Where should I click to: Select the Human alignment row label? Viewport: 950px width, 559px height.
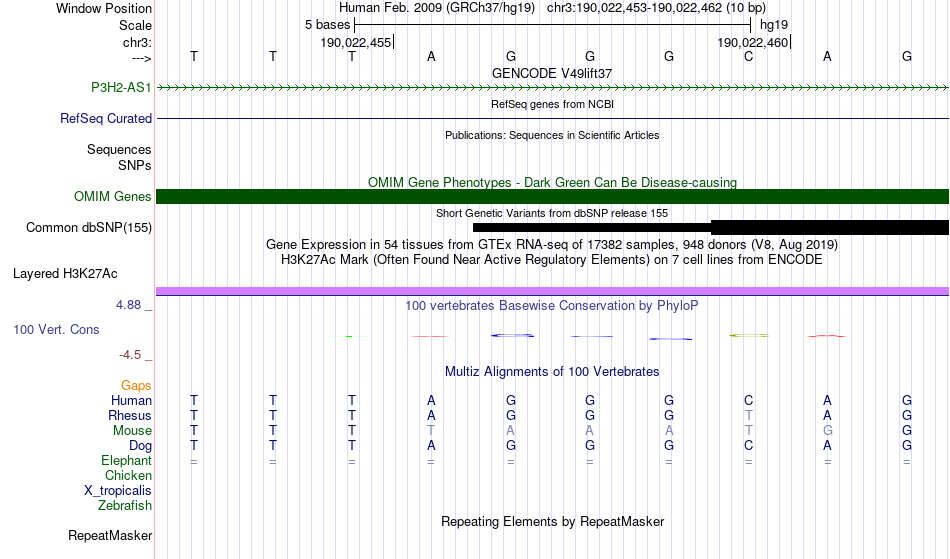tap(131, 400)
